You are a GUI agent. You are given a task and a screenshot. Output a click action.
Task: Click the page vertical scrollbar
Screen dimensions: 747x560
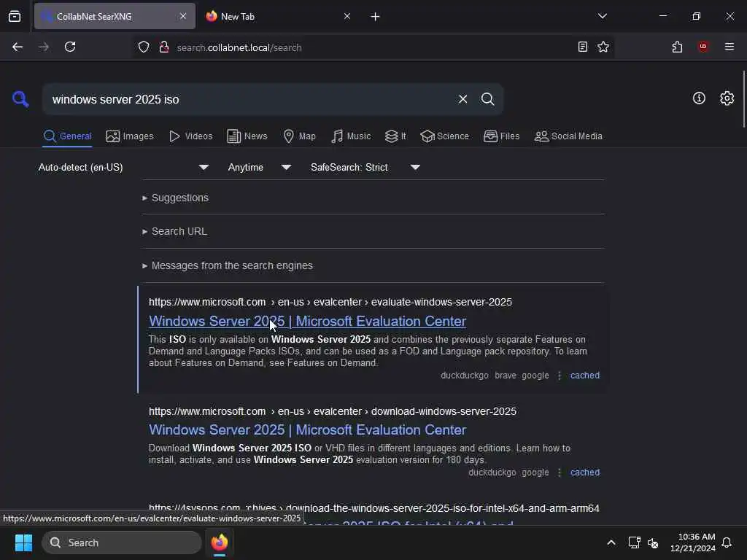pyautogui.click(x=743, y=99)
